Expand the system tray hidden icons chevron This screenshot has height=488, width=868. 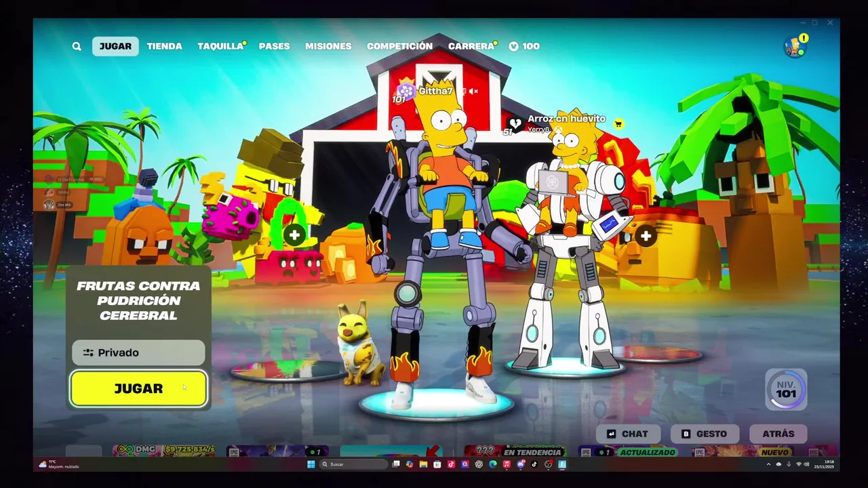coord(768,464)
